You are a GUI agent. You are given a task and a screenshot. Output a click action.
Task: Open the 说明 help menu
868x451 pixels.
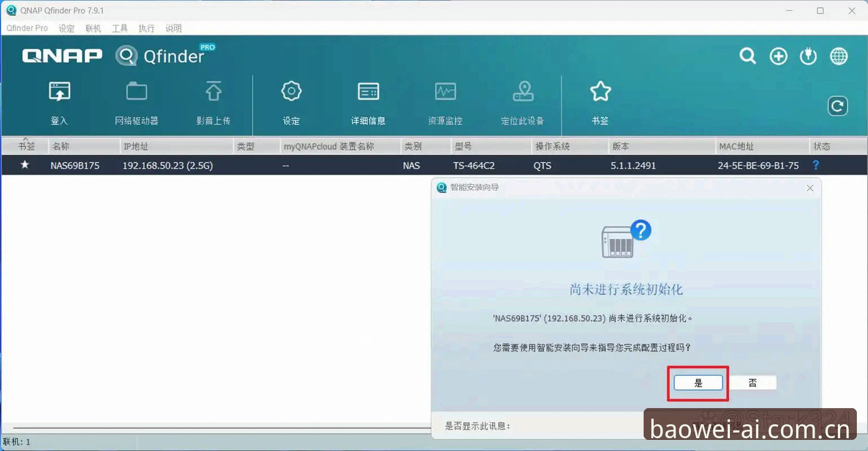click(x=173, y=28)
